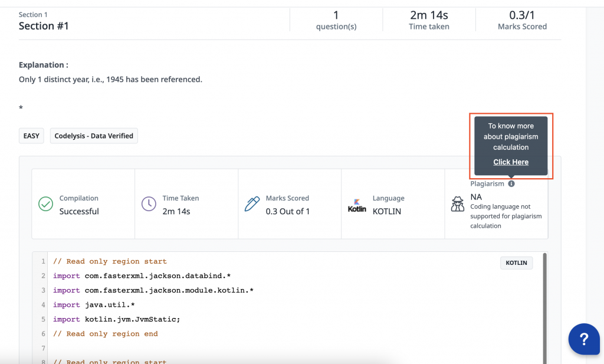Screen dimensions: 604x364
Task: Click the Codelysis - Data Verified badge
Action: [93, 136]
